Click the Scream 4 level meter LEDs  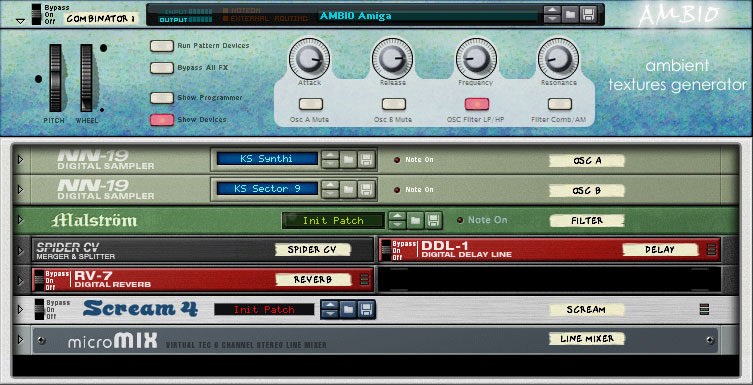[704, 310]
